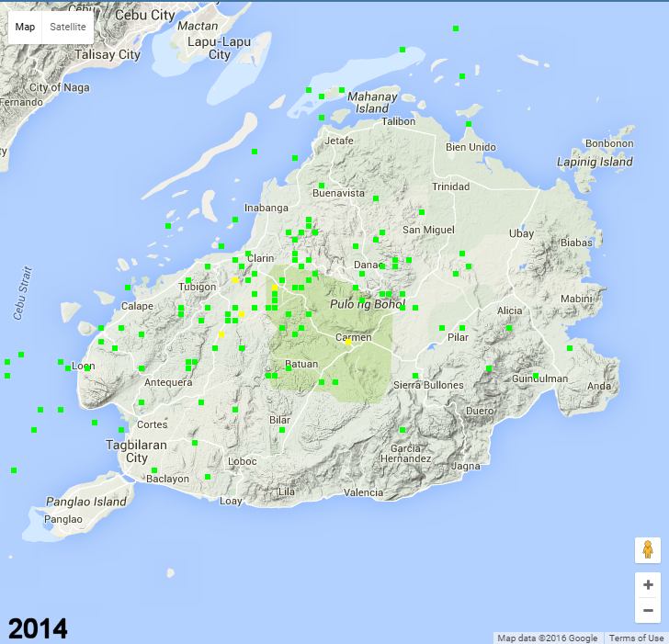Click the Pulo ng Bohol label
Image resolution: width=669 pixels, height=644 pixels.
pyautogui.click(x=368, y=303)
